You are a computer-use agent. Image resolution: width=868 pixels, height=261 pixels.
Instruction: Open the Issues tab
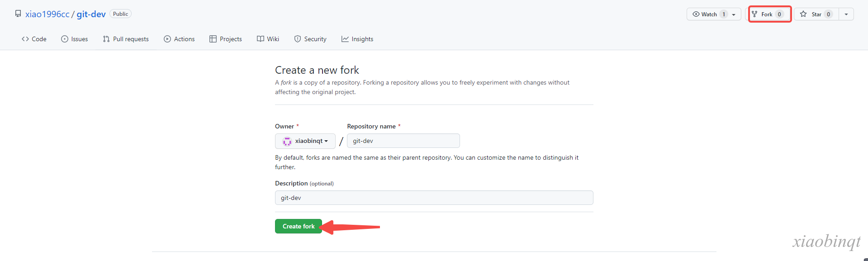[75, 39]
